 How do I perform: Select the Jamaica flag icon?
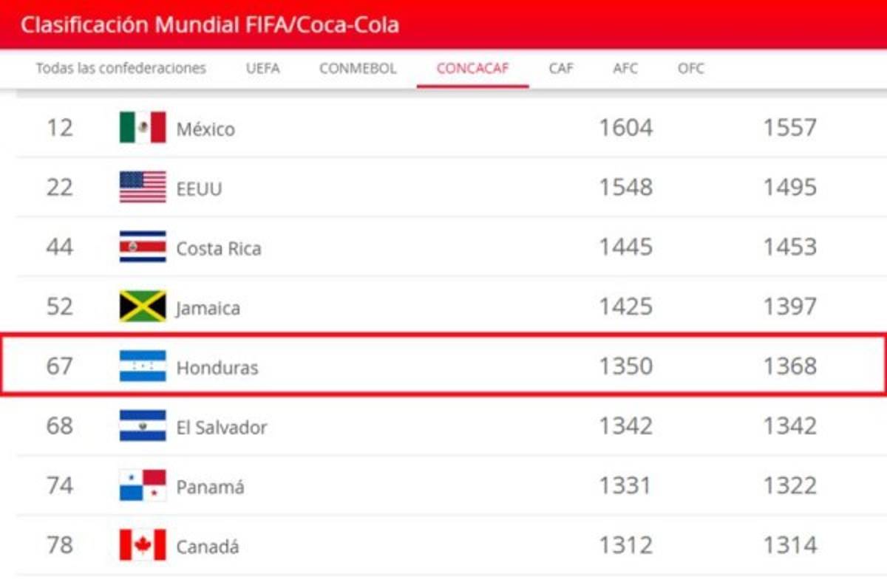pos(143,307)
